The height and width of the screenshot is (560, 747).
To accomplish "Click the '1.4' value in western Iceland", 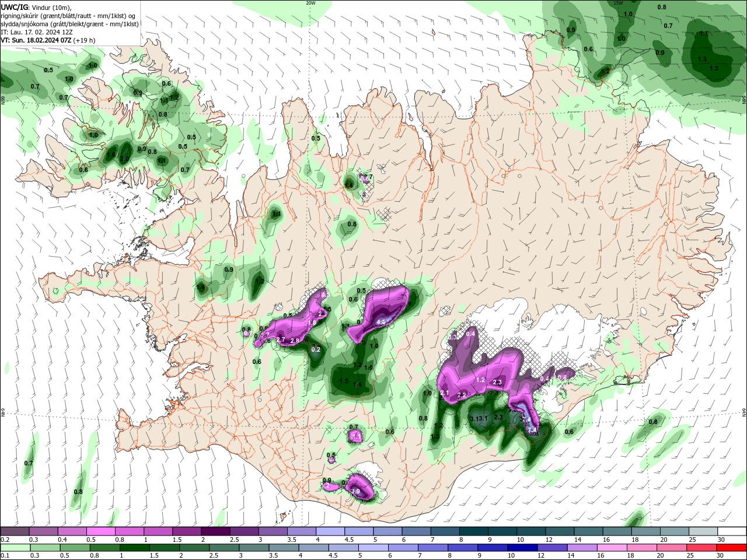I will click(x=201, y=287).
